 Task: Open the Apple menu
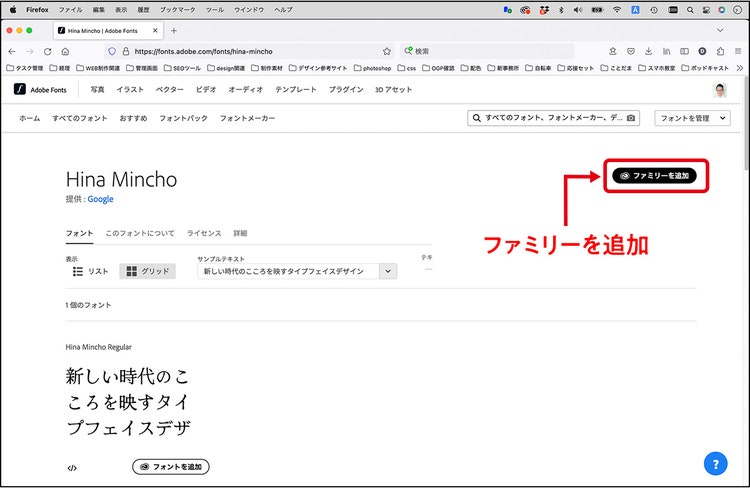13,10
